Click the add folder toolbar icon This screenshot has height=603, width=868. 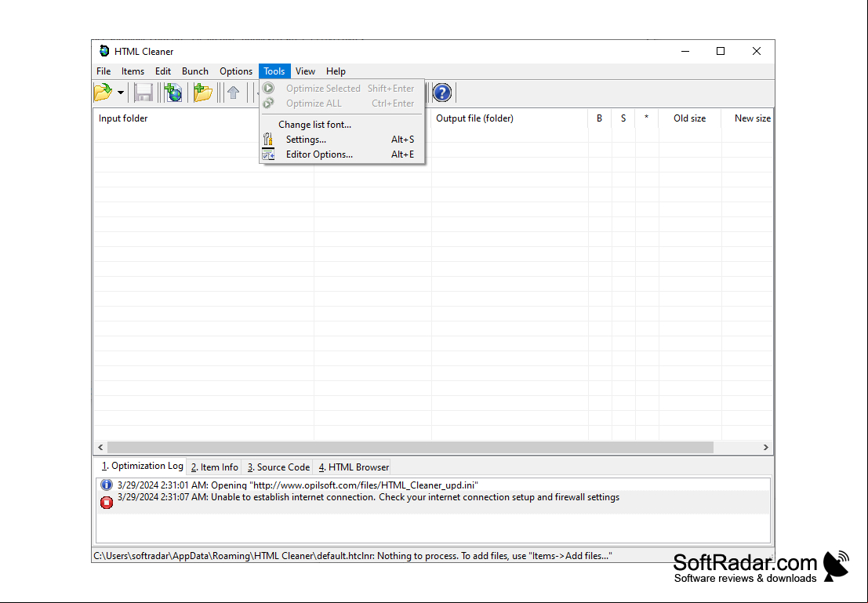tap(202, 93)
